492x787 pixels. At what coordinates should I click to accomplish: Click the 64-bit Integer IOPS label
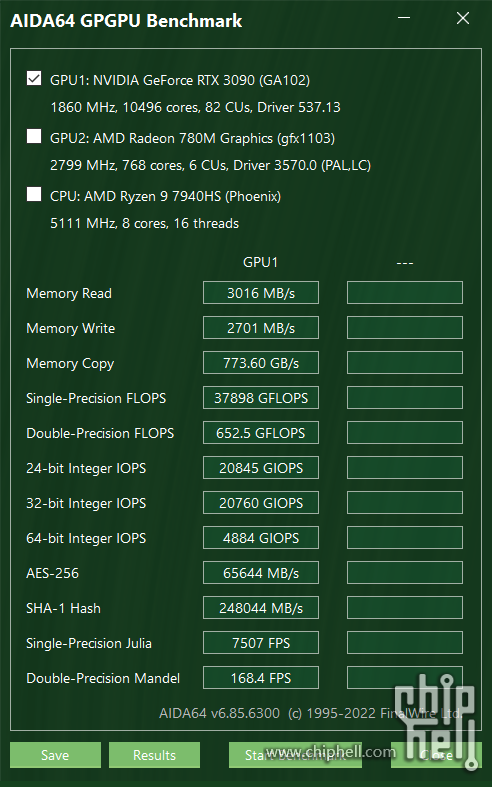point(86,539)
